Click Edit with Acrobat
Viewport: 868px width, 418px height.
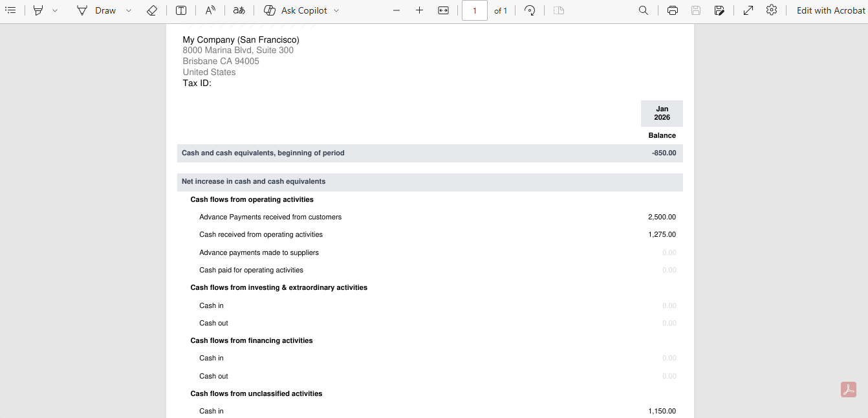(830, 10)
